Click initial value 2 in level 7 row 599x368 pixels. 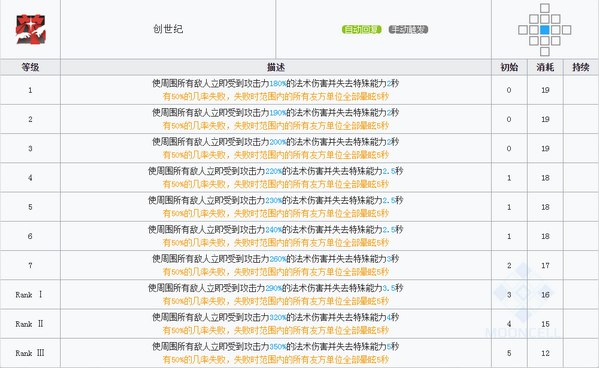509,266
